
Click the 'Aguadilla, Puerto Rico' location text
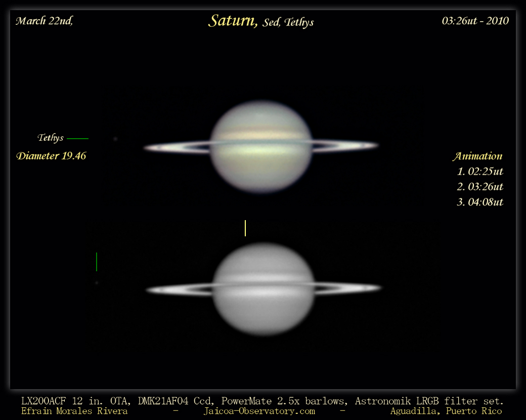[446, 411]
